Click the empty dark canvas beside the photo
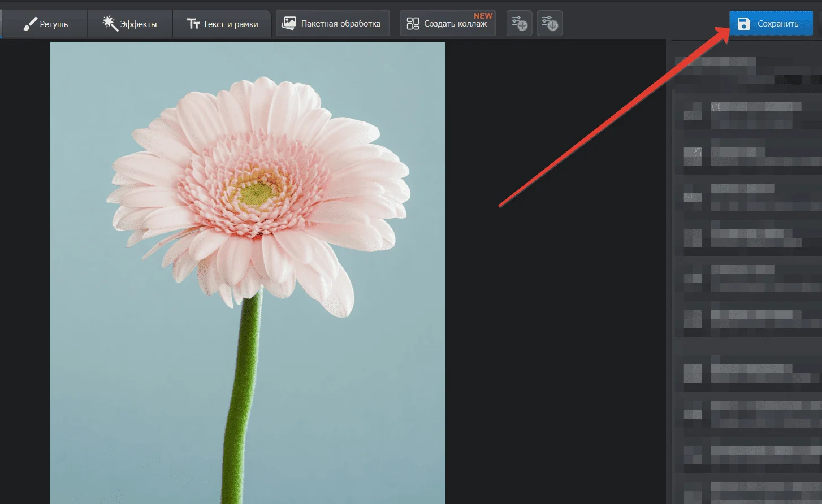This screenshot has width=822, height=504. pos(554,339)
